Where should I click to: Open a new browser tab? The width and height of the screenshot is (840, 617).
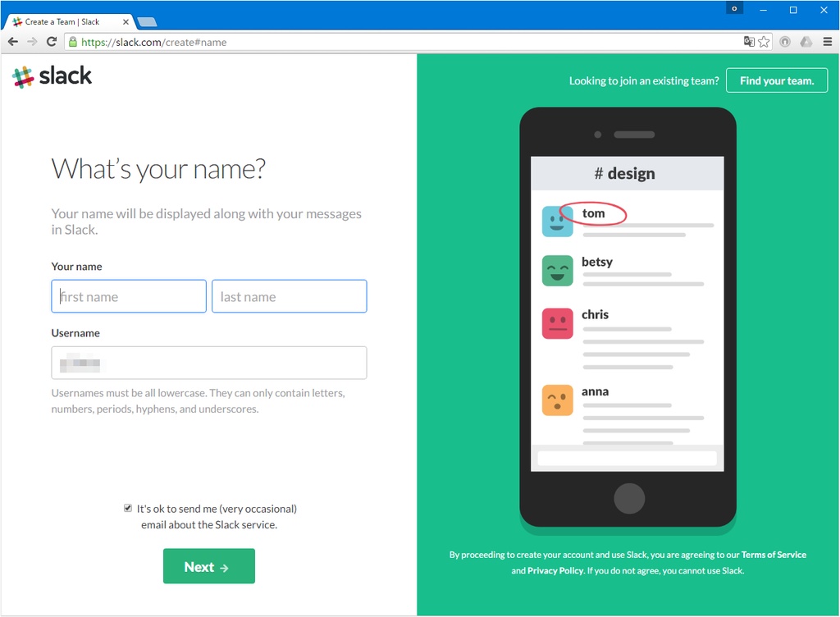click(x=147, y=22)
